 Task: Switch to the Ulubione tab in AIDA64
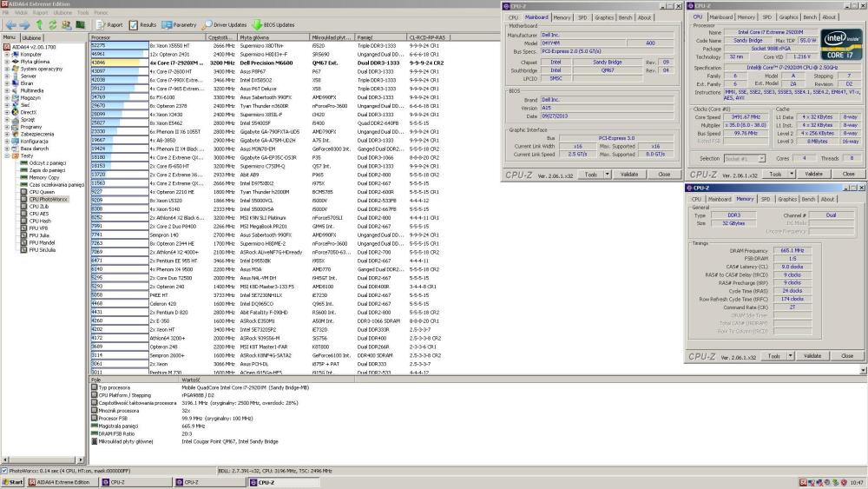coord(31,37)
